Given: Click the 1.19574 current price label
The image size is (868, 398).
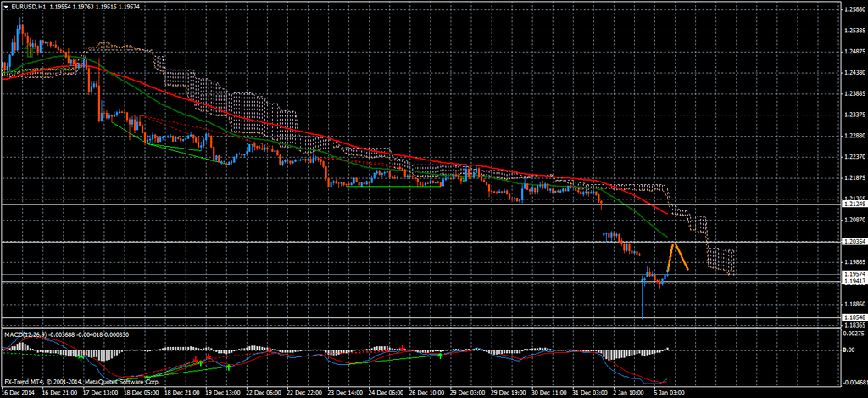Looking at the screenshot, I should pos(854,274).
